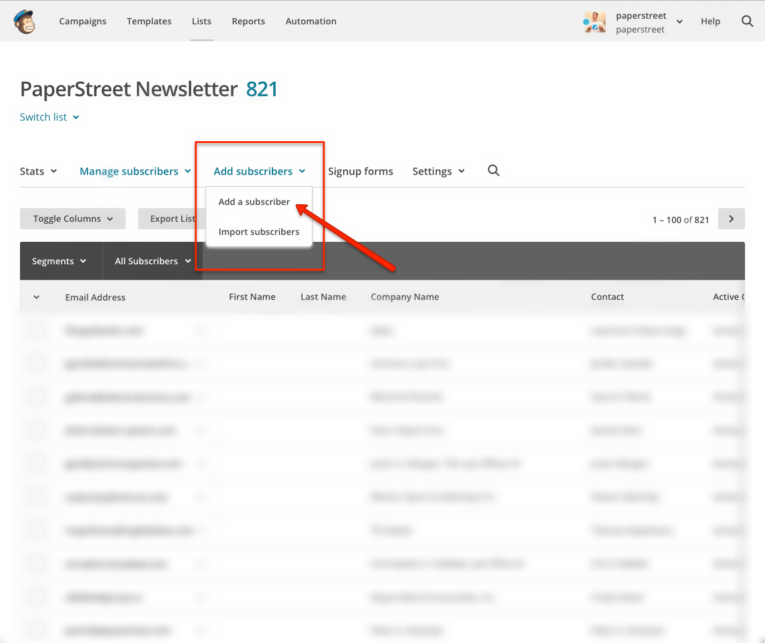Go to next page of subscribers
765x643 pixels.
(731, 219)
